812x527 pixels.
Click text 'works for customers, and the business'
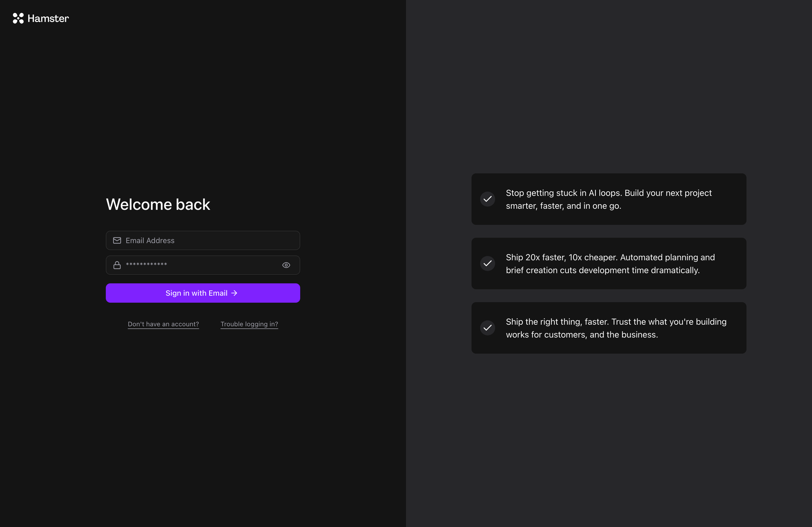[582, 335]
